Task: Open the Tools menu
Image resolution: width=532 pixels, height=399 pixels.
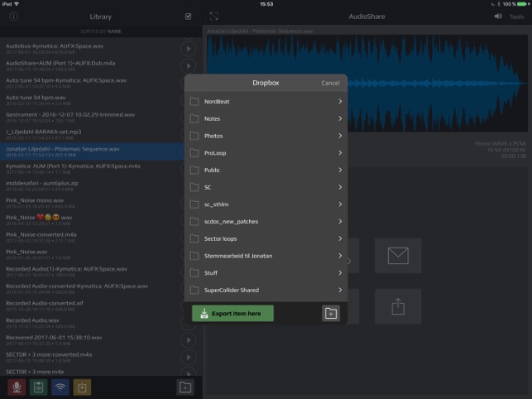Action: [x=516, y=17]
